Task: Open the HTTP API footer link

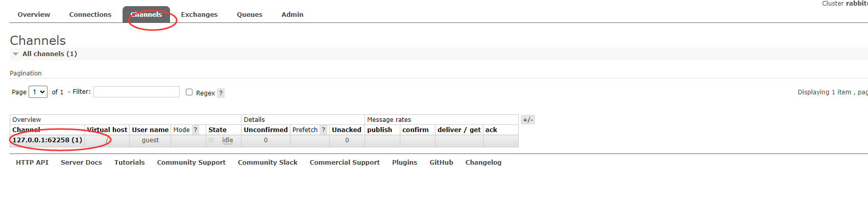Action: (x=32, y=162)
